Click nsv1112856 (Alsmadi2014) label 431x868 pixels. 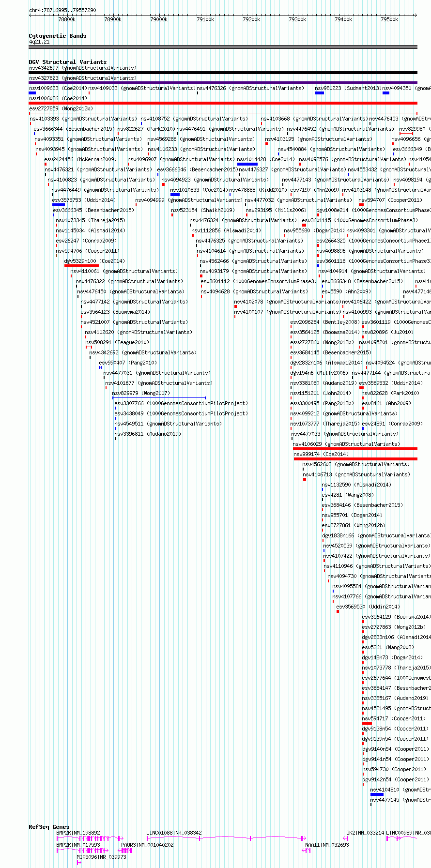coord(226,230)
